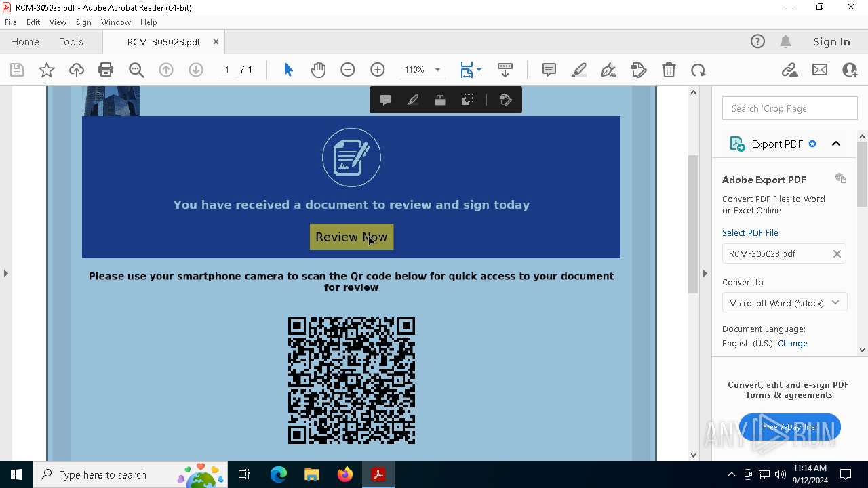This screenshot has height=488, width=868.
Task: Choose the Selection arrow tool
Action: pos(288,70)
